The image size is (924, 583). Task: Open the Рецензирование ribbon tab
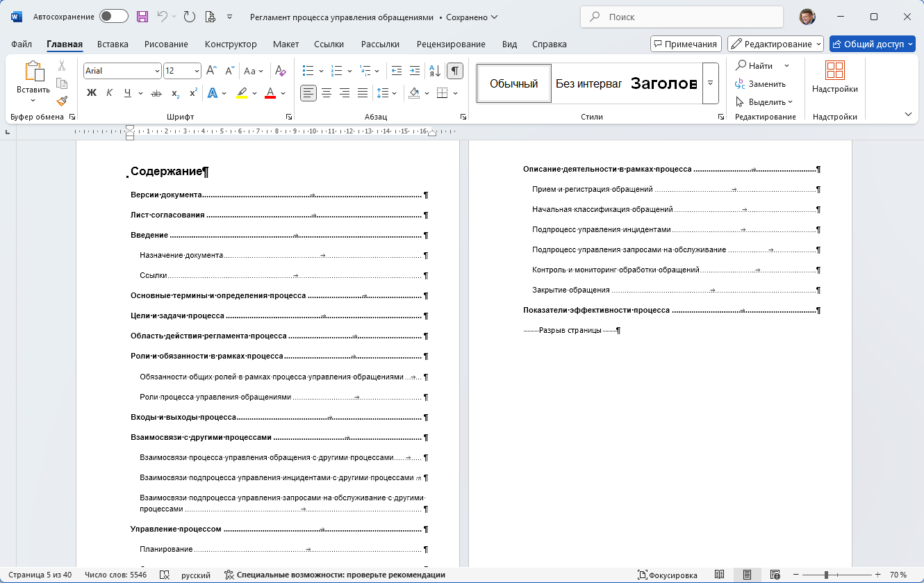click(x=451, y=44)
